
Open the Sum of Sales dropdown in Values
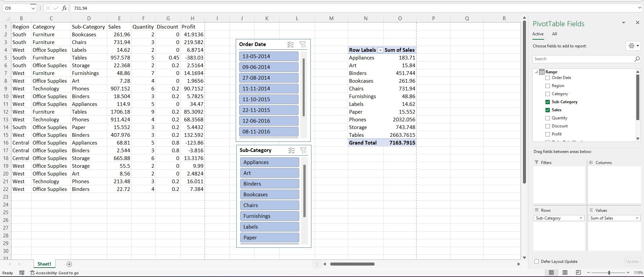pos(637,218)
